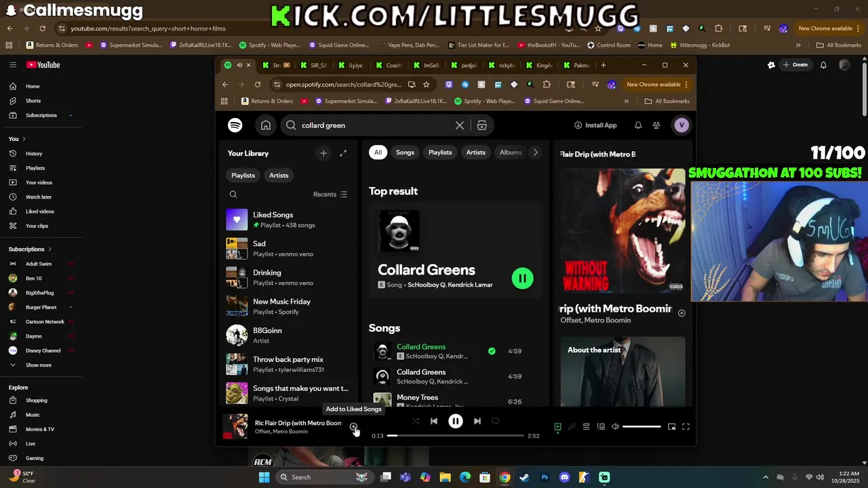
Task: Skip to next track in Spotify
Action: [477, 421]
